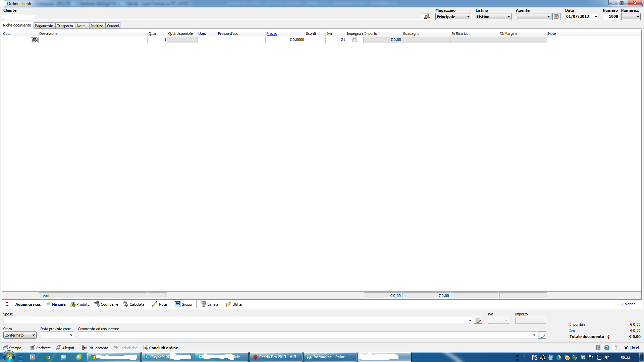
Task: Open the Data date picker dropdown
Action: point(596,17)
